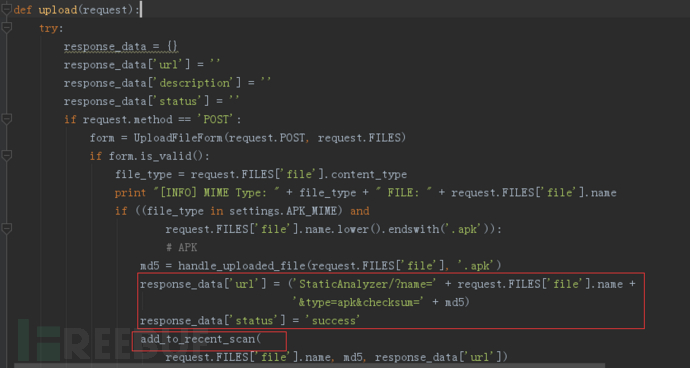Screen dimensions: 690x368
Task: Click the 'POST' string in the if statement
Action: coord(217,119)
